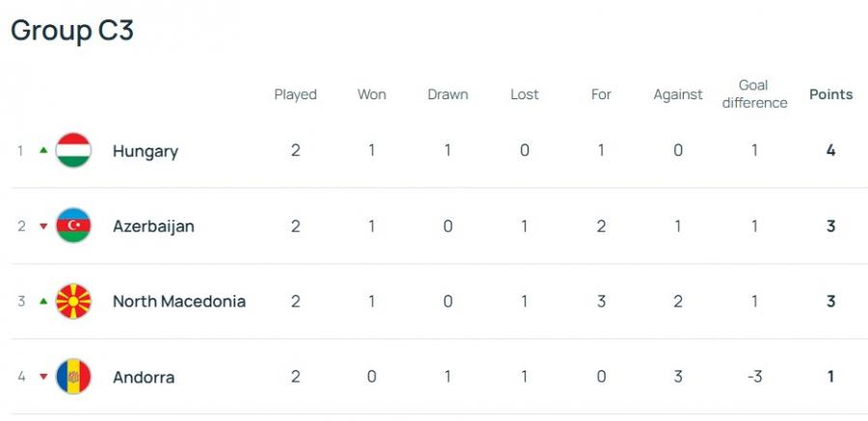Click the Azerbaijan flag icon
Image resolution: width=868 pixels, height=421 pixels.
[73, 226]
